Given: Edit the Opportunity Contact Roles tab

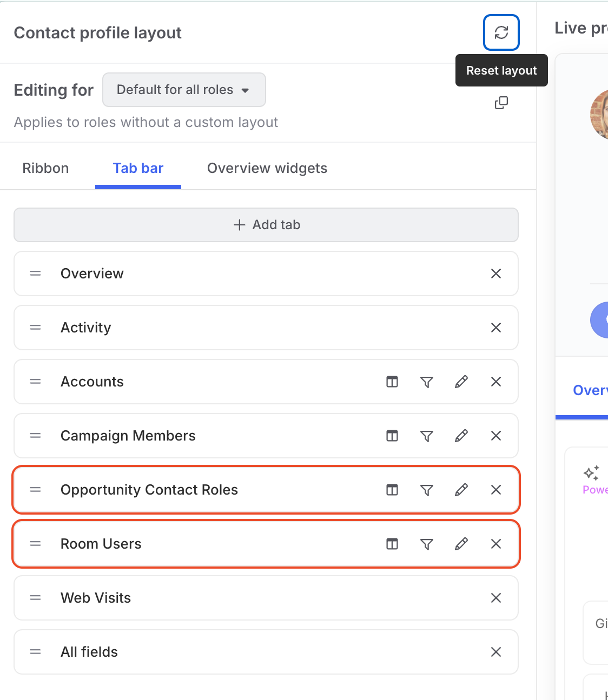Looking at the screenshot, I should click(461, 490).
